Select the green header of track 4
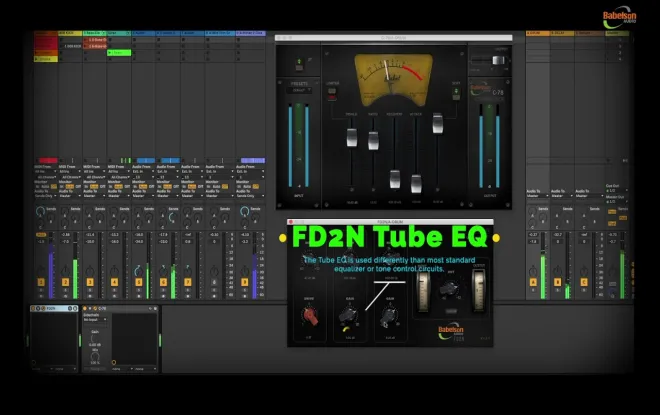The width and height of the screenshot is (660, 415). click(119, 33)
